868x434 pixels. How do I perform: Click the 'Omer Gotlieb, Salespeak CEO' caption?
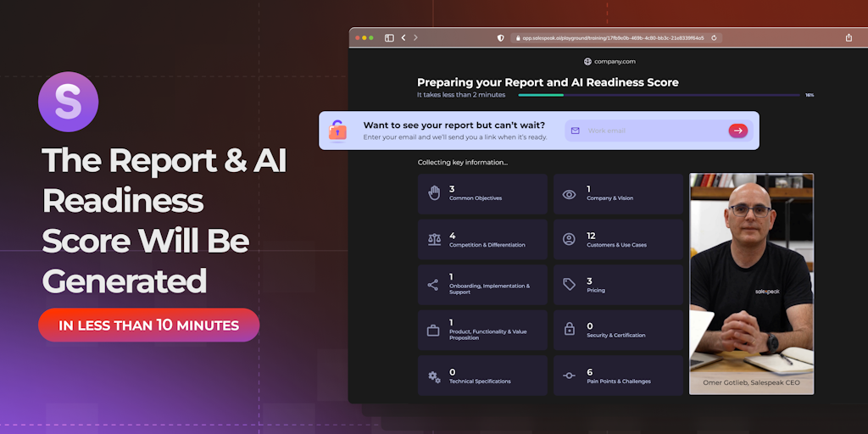pos(751,383)
